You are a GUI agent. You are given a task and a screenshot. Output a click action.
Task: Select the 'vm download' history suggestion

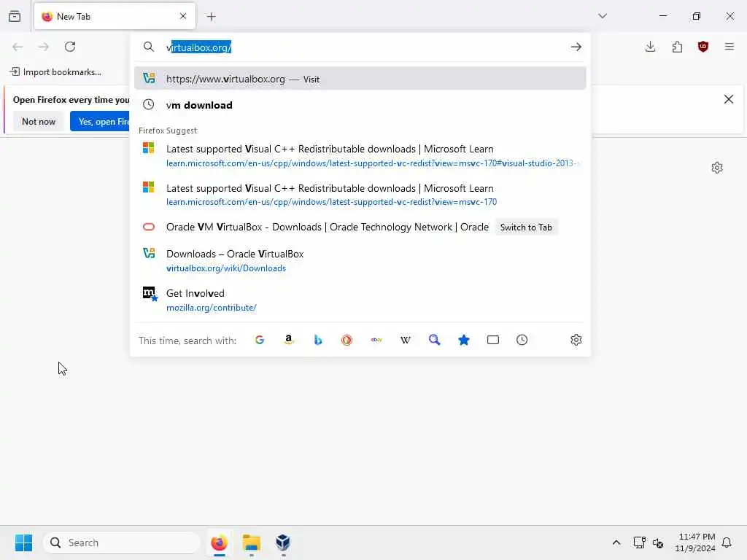[x=360, y=105]
